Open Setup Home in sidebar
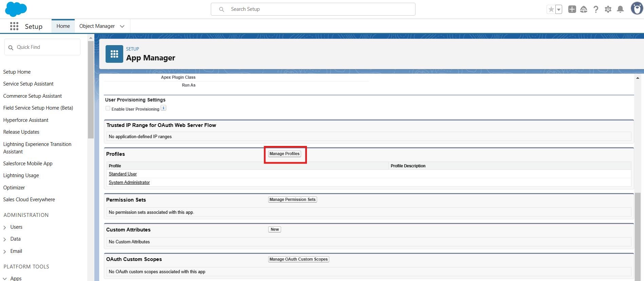 (x=17, y=72)
